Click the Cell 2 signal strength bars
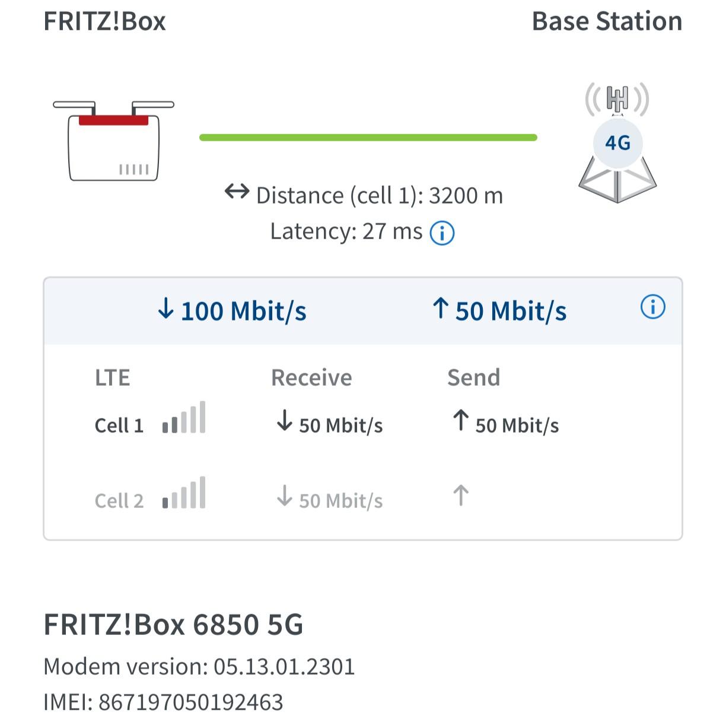Screen dimensions: 726x728 click(184, 493)
